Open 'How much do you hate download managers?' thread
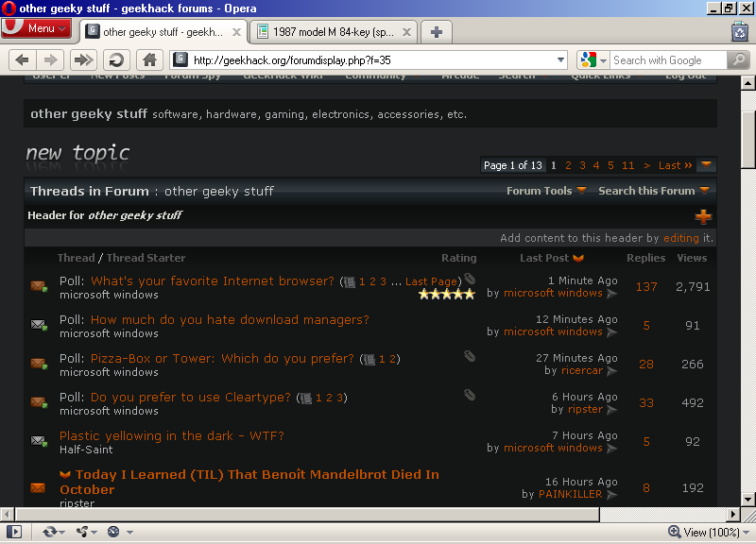 click(230, 320)
